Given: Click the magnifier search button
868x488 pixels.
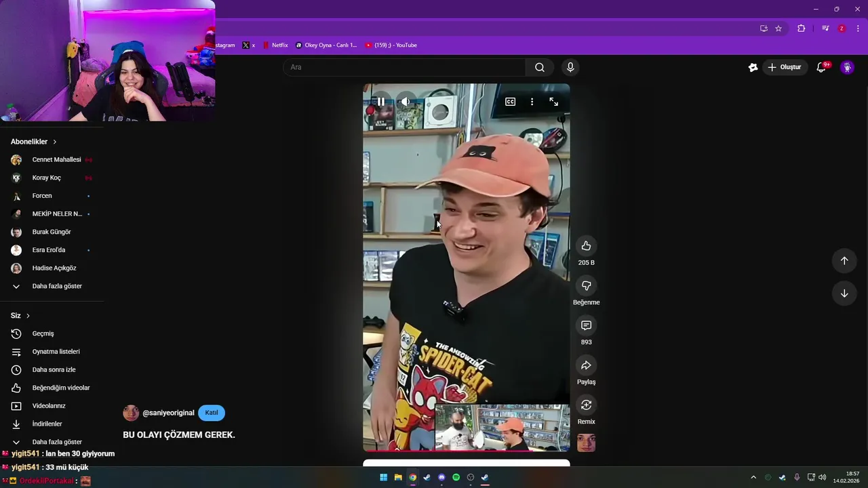Looking at the screenshot, I should [540, 67].
